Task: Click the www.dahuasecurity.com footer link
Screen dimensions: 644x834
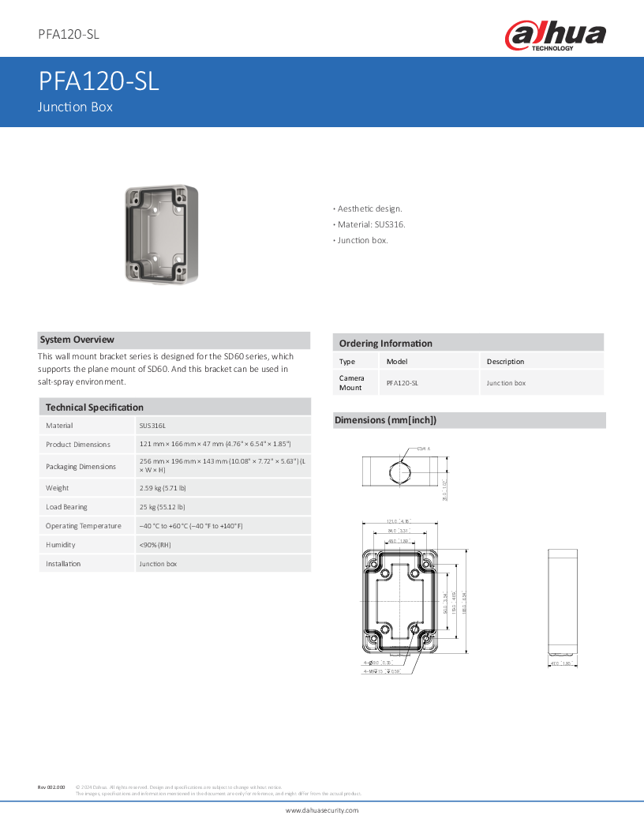Action: 321,810
